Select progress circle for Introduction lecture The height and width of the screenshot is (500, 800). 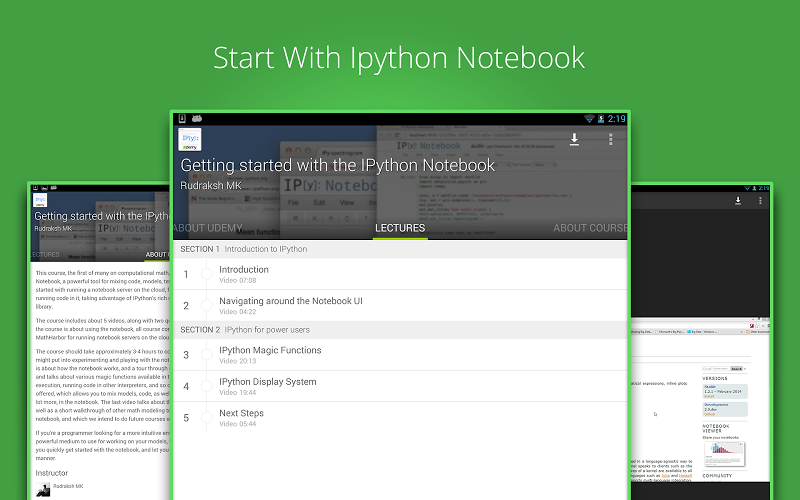click(207, 274)
